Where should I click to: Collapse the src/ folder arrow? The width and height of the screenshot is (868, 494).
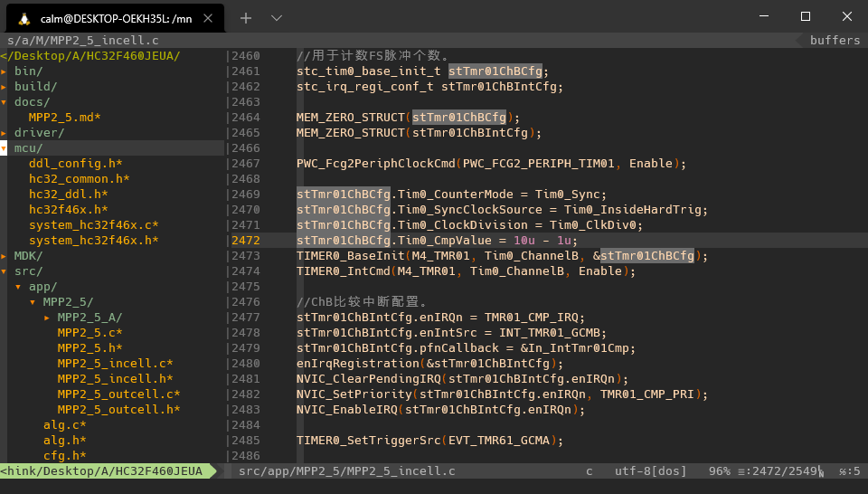pos(4,271)
